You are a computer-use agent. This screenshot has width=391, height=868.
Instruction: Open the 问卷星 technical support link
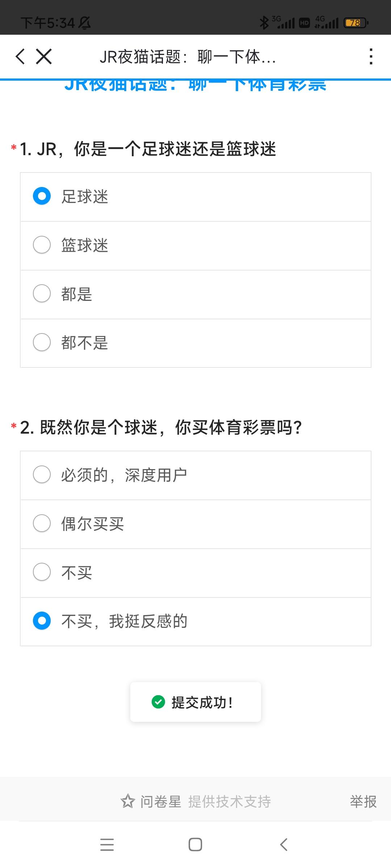pos(206,801)
